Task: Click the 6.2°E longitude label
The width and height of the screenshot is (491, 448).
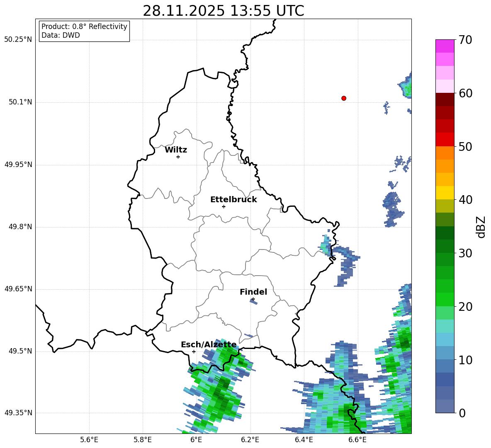Action: [250, 440]
